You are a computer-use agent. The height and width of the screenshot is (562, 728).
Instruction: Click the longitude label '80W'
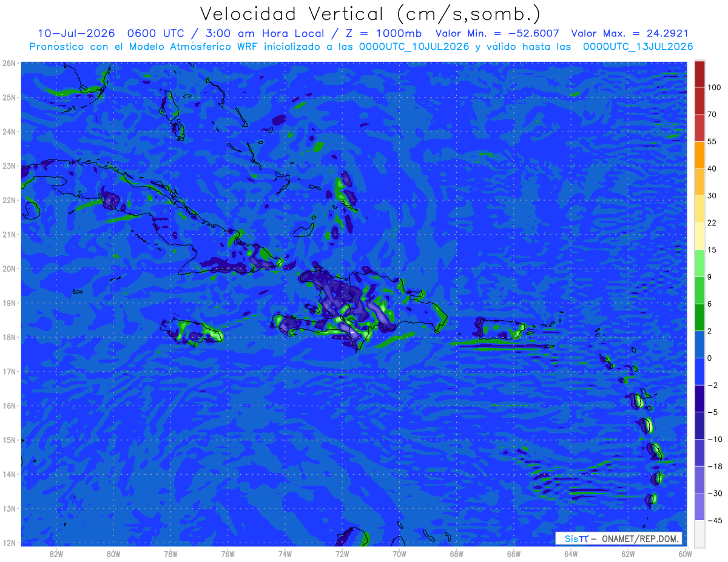(x=113, y=554)
